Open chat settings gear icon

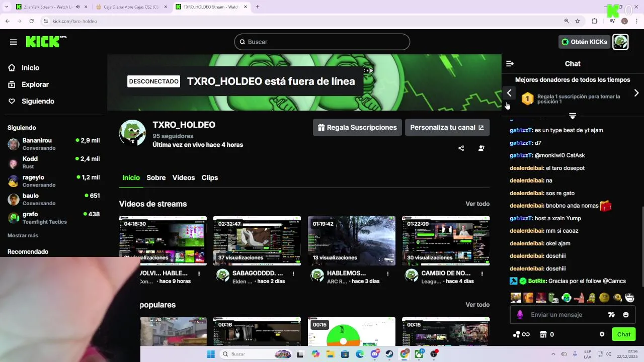[602, 334]
